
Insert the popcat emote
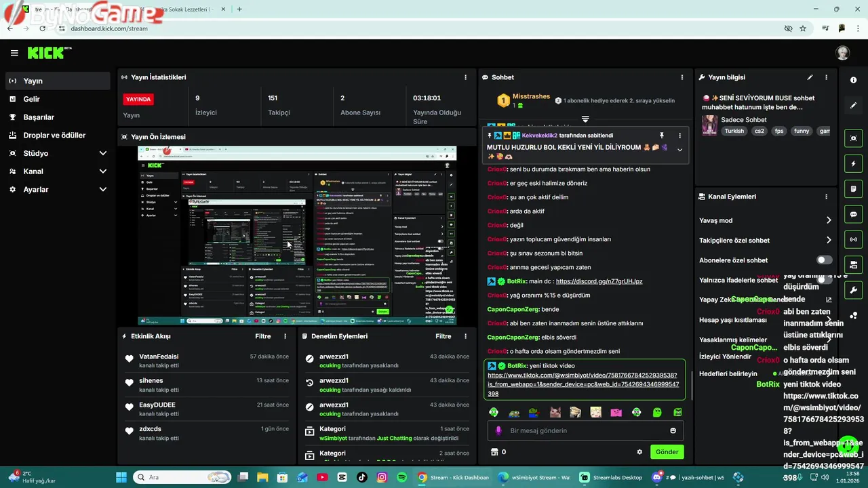[x=555, y=412]
